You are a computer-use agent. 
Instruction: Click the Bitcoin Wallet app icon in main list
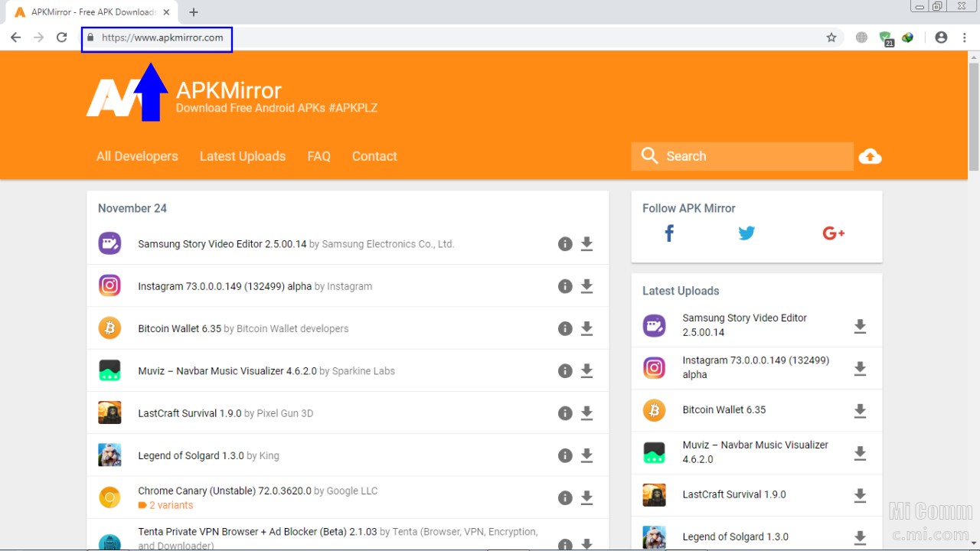pos(109,328)
